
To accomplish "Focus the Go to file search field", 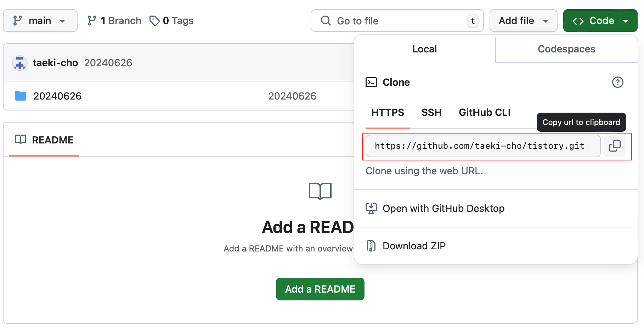I will click(x=397, y=21).
